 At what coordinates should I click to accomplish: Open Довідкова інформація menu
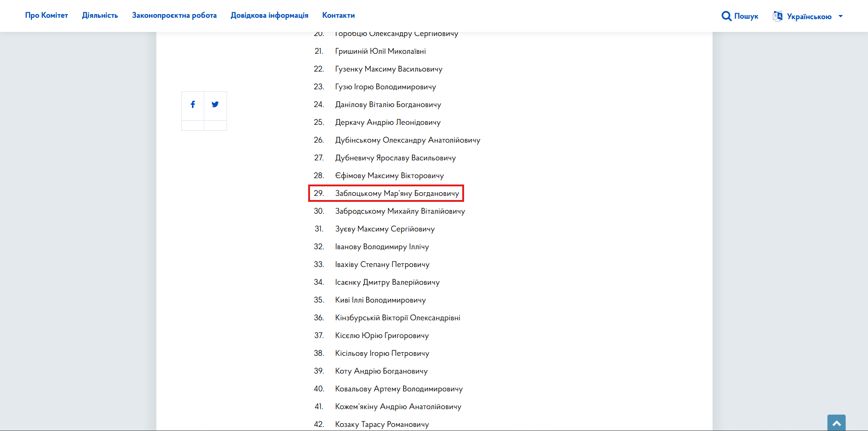pos(269,15)
